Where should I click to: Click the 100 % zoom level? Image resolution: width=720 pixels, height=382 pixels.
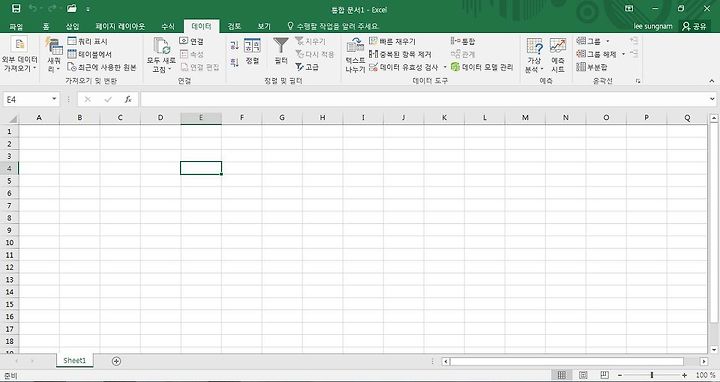coord(705,376)
